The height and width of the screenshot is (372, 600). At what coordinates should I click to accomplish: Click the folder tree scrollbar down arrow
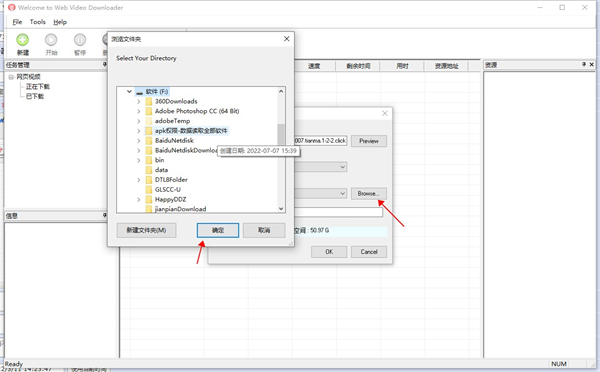[x=281, y=209]
